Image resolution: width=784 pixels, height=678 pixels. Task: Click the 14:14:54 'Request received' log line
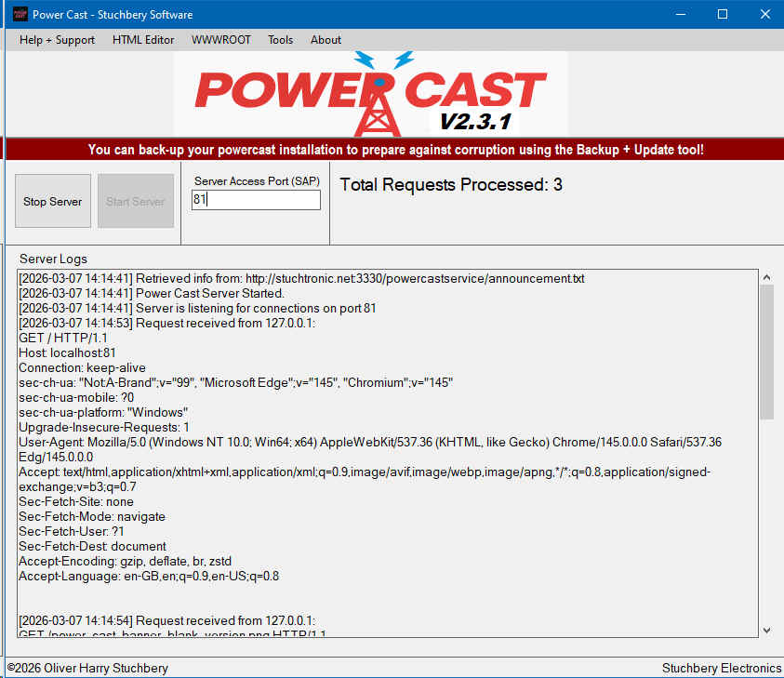coord(167,620)
